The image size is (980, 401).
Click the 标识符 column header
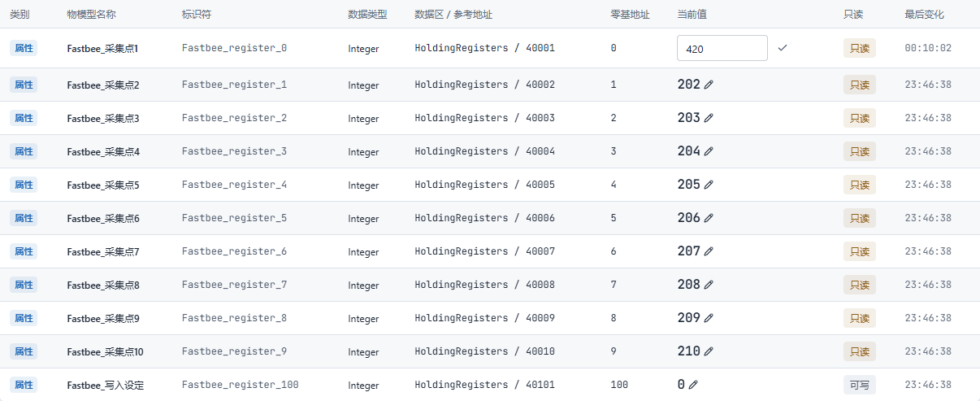[197, 15]
